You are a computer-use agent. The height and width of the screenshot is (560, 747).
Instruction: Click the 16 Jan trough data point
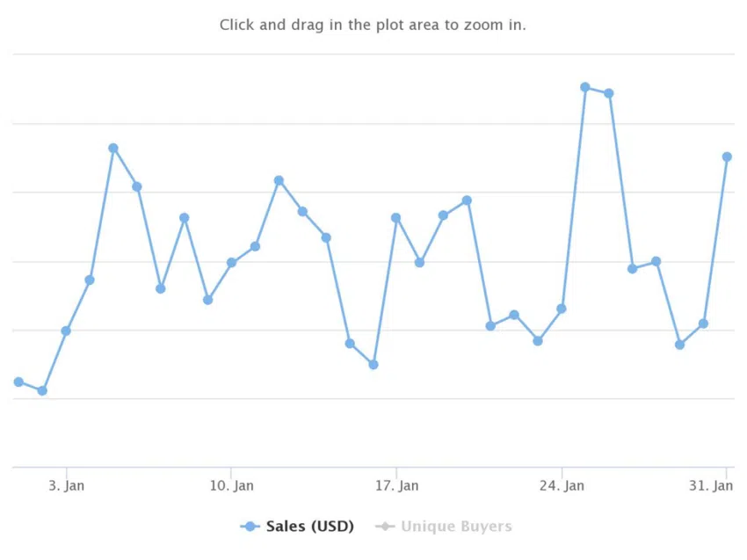(x=373, y=365)
